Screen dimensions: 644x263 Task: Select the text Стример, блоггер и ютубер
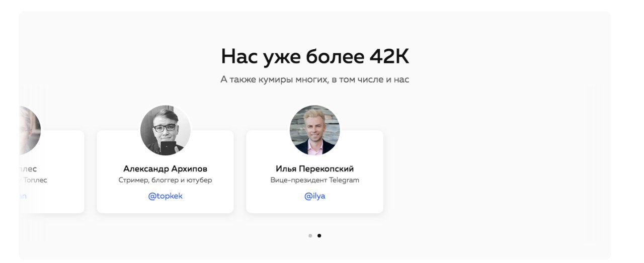[x=165, y=181]
